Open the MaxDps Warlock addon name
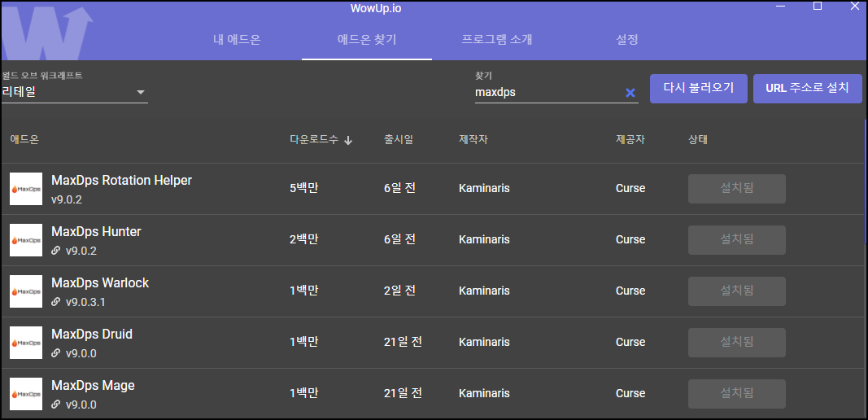 [100, 282]
